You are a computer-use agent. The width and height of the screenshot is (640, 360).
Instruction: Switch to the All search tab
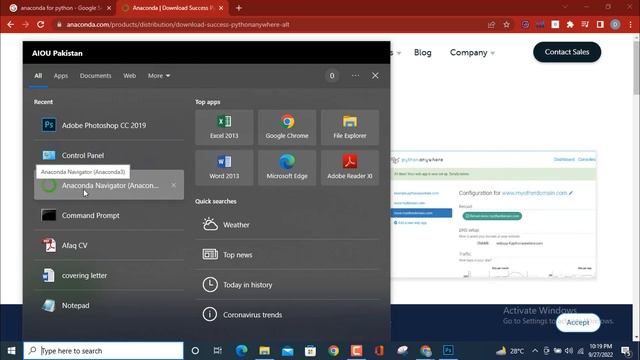[38, 76]
